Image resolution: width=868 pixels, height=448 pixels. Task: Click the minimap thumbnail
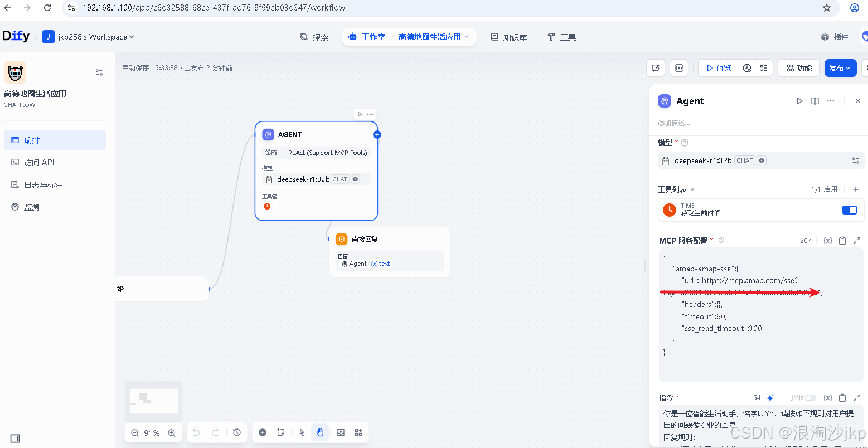coord(153,401)
